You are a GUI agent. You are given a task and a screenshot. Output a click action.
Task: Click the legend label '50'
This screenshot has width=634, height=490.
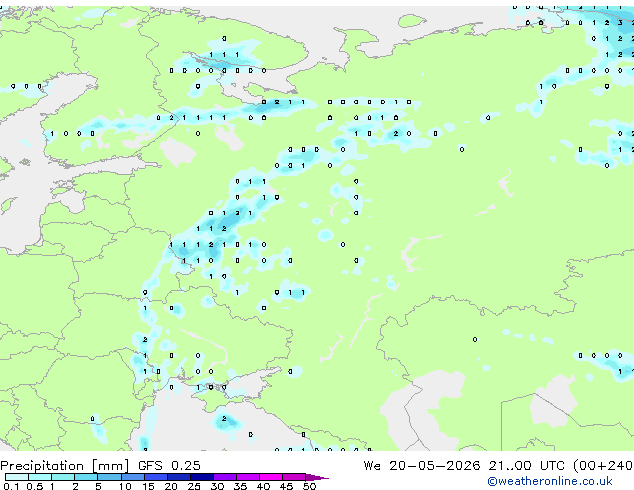coord(310,486)
